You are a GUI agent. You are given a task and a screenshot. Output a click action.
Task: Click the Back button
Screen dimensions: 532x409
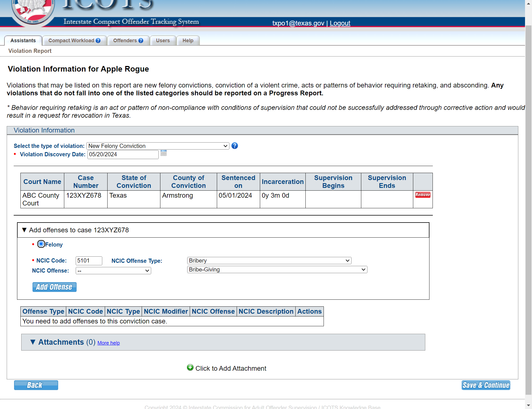pyautogui.click(x=36, y=385)
